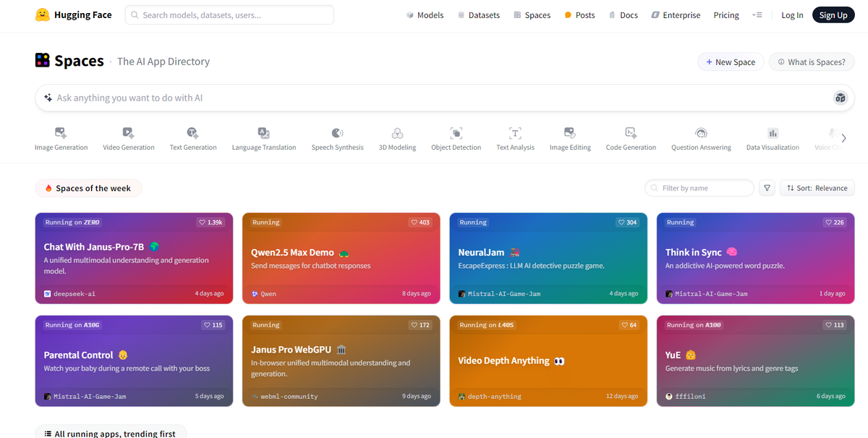Select the Speech Synthesis category icon
Screen dimensions: 868x438
click(x=337, y=133)
